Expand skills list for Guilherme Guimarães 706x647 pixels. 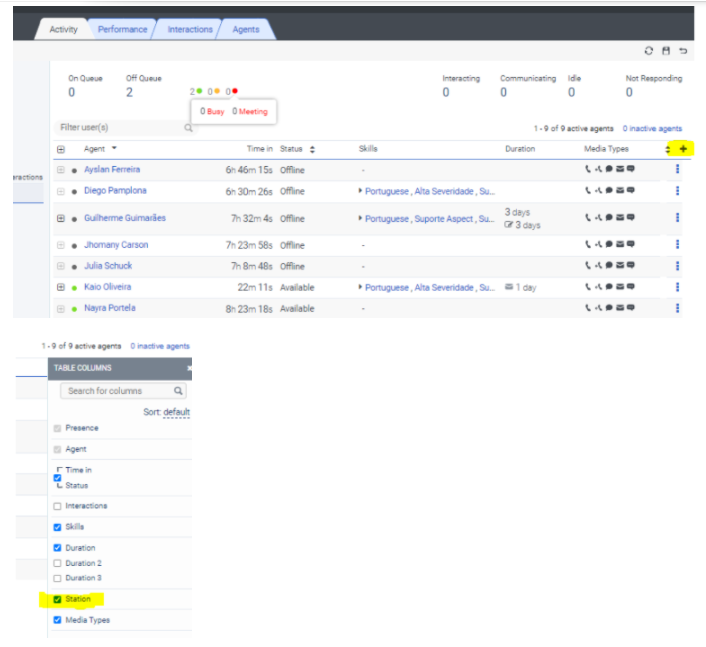tap(360, 218)
